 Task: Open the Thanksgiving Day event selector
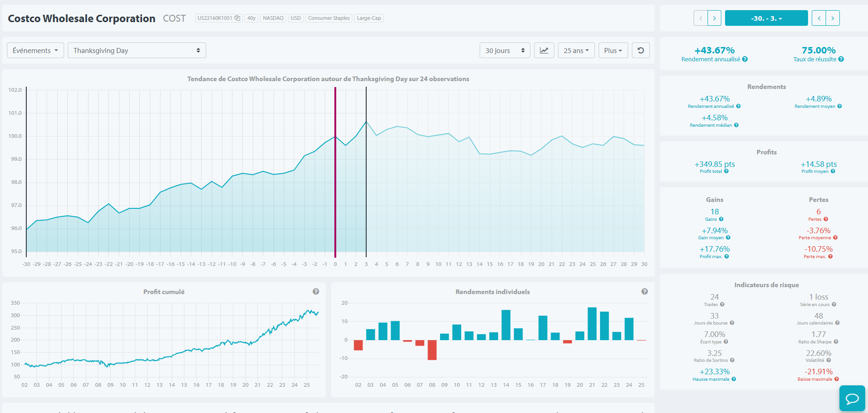pyautogui.click(x=137, y=50)
